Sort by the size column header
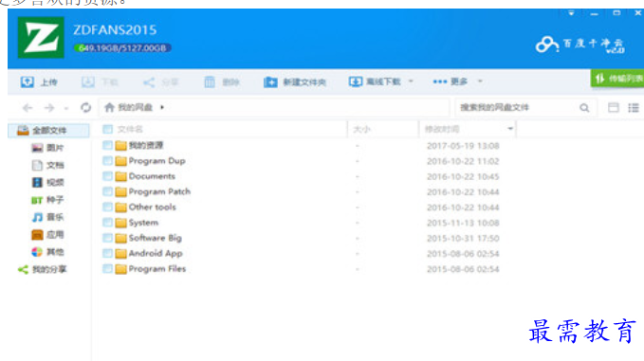Screen dimensions: 644x361 pos(361,130)
